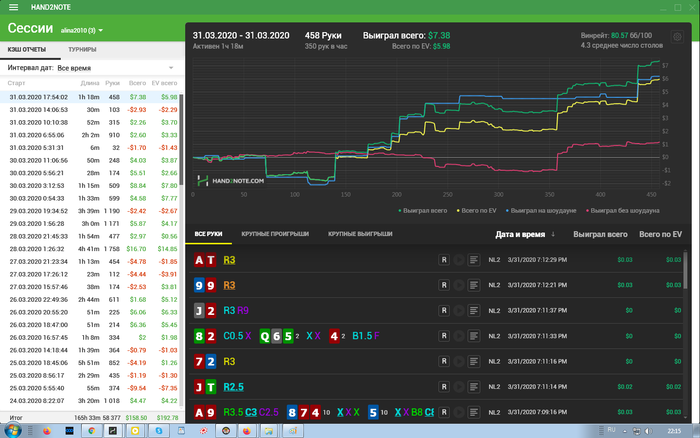Sort by 'Всего по EV' column header
This screenshot has height=438, width=700.
(x=660, y=234)
